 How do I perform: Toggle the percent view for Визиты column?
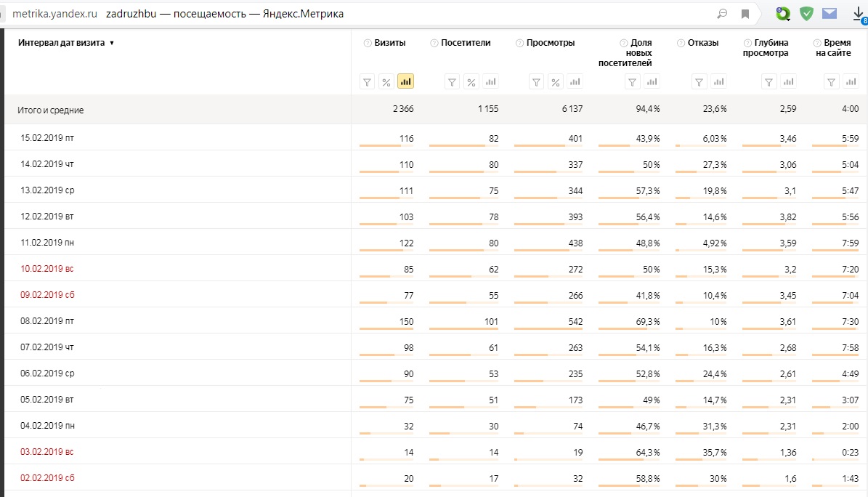pos(386,82)
